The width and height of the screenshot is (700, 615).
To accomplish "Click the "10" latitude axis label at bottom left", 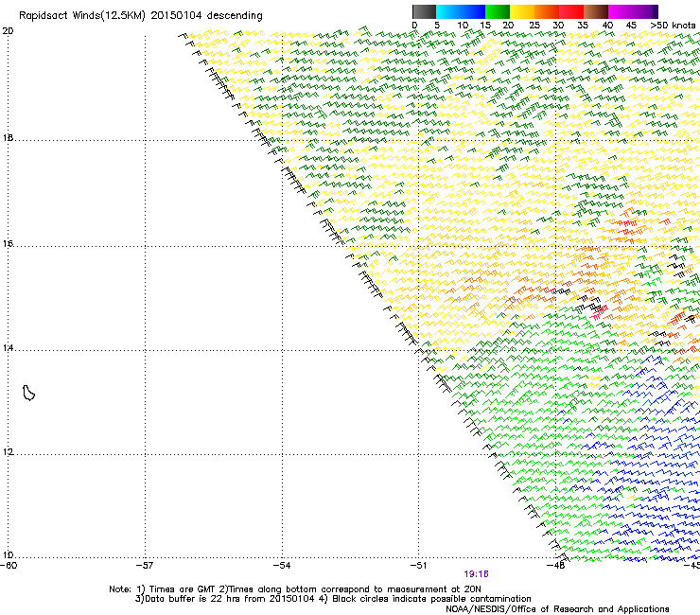I will (8, 555).
